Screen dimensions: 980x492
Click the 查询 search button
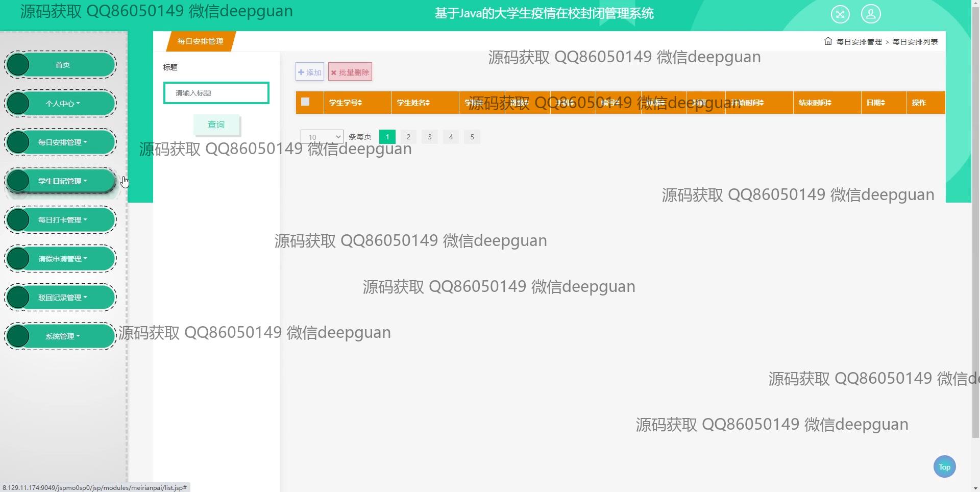click(216, 125)
